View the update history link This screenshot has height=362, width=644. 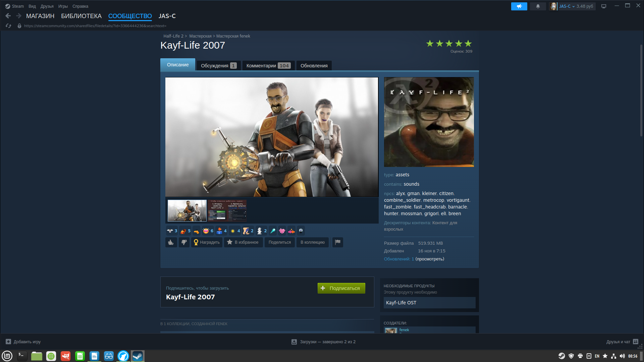[x=429, y=259]
